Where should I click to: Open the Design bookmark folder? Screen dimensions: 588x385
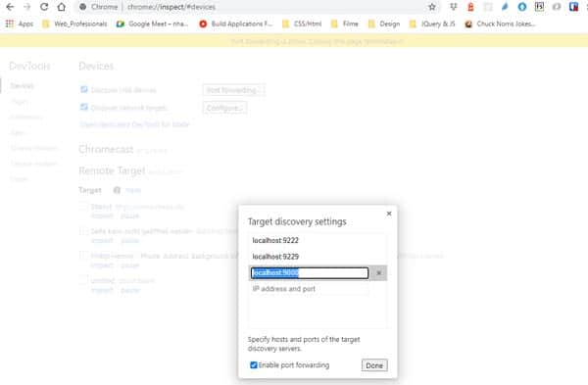(x=384, y=24)
